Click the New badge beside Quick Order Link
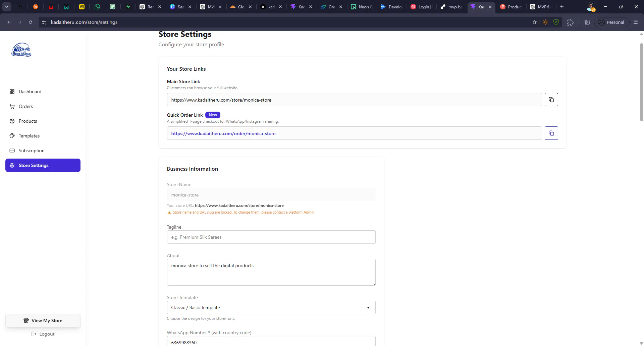This screenshot has width=644, height=346. point(213,115)
